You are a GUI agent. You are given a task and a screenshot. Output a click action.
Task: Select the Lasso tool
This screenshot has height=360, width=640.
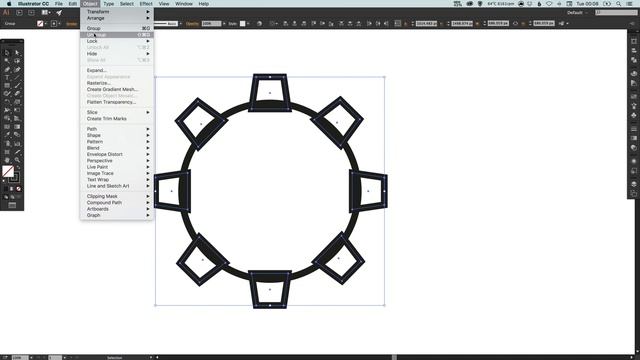pos(17,61)
